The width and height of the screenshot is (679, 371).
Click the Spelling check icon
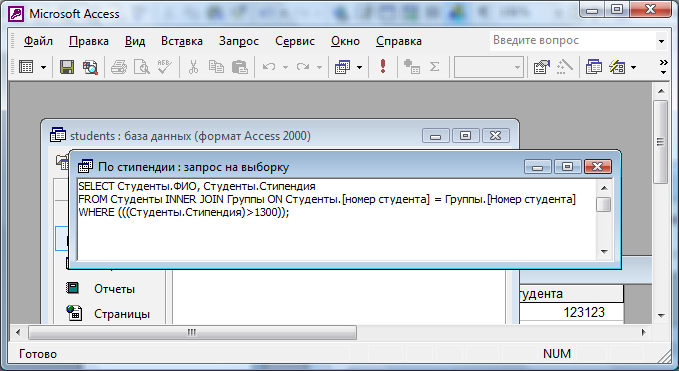click(x=165, y=67)
